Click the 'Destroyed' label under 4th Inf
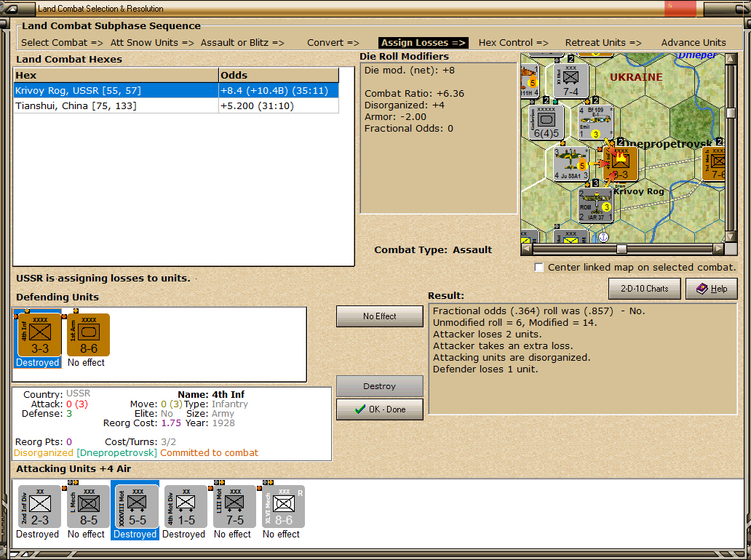751x560 pixels. pyautogui.click(x=37, y=362)
